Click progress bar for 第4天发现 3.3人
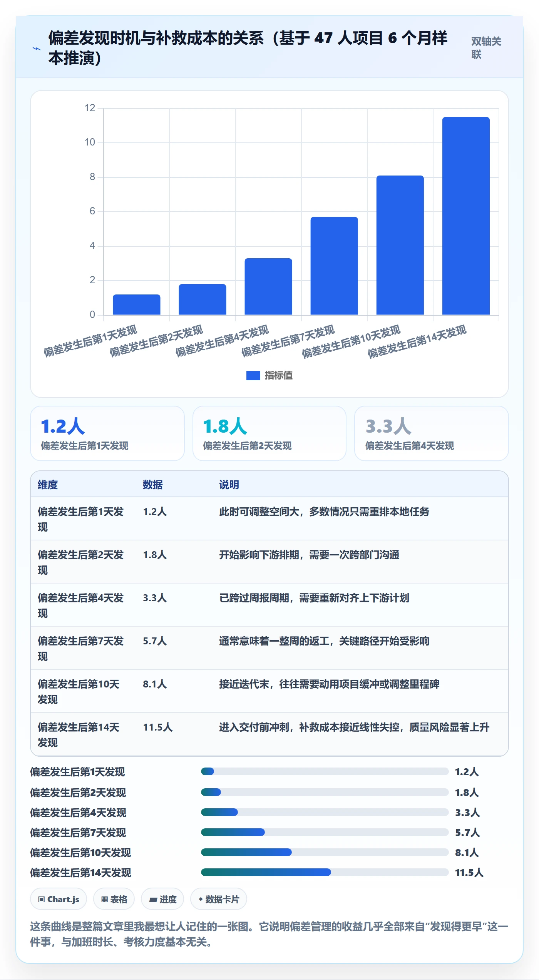Screen dimensions: 539x980 [325, 812]
